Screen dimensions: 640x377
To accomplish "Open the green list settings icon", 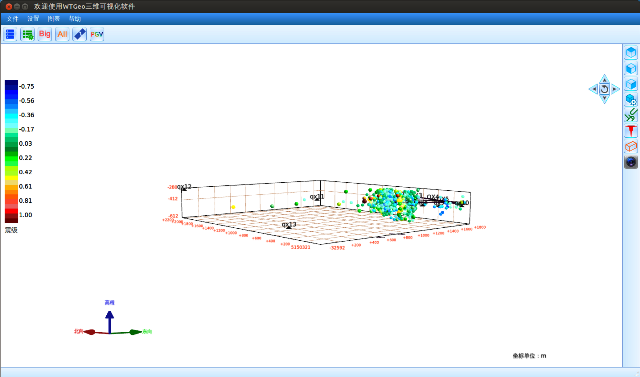I will pos(28,35).
